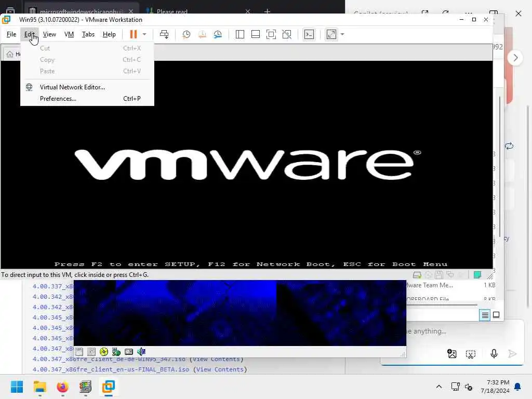The width and height of the screenshot is (532, 399).
Task: Open the File menu
Action: 11,34
